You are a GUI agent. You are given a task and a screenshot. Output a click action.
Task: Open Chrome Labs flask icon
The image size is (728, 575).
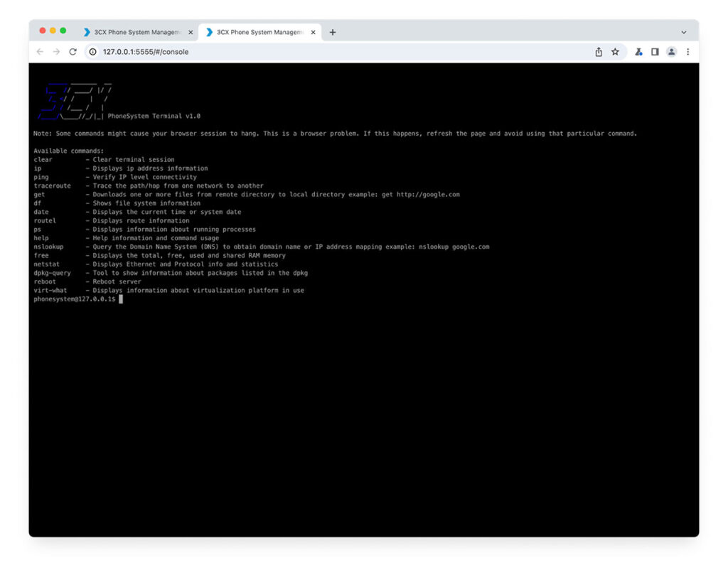coord(639,52)
